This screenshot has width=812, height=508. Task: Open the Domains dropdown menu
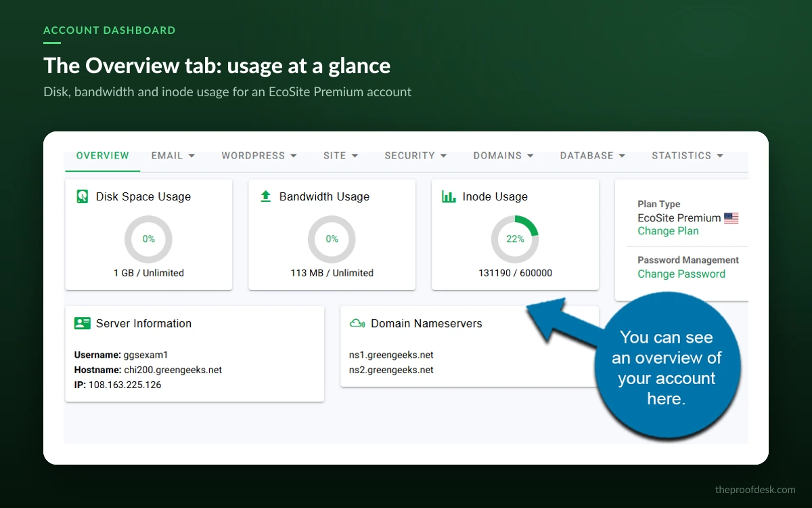click(503, 155)
